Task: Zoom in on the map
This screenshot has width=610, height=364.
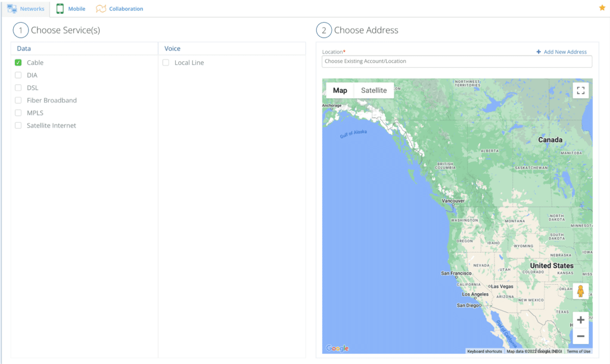Action: 581,320
